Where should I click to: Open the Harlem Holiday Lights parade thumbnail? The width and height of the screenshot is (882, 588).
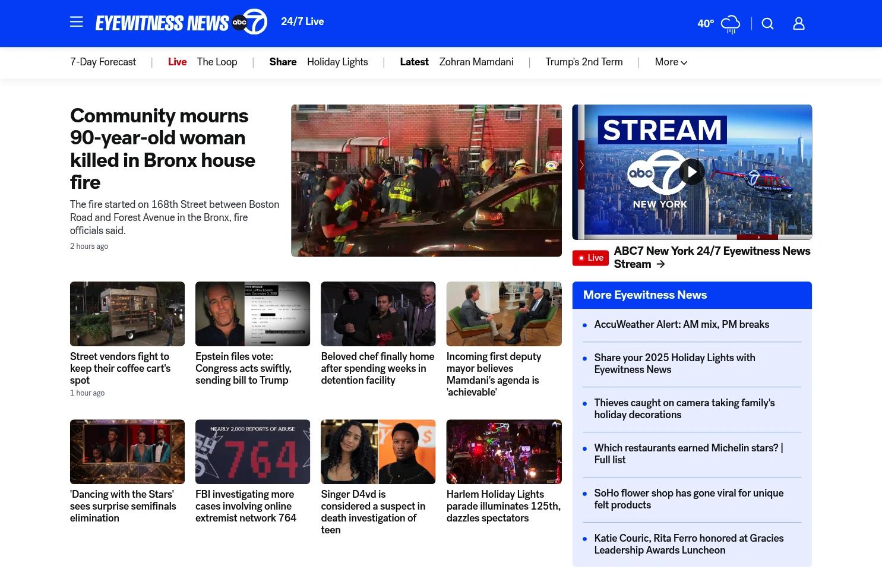[x=504, y=451]
